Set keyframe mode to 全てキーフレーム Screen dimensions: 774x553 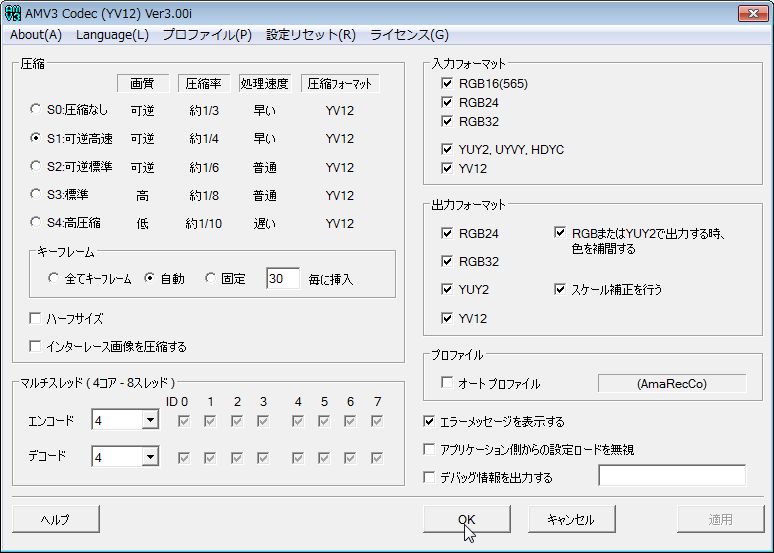[x=54, y=280]
